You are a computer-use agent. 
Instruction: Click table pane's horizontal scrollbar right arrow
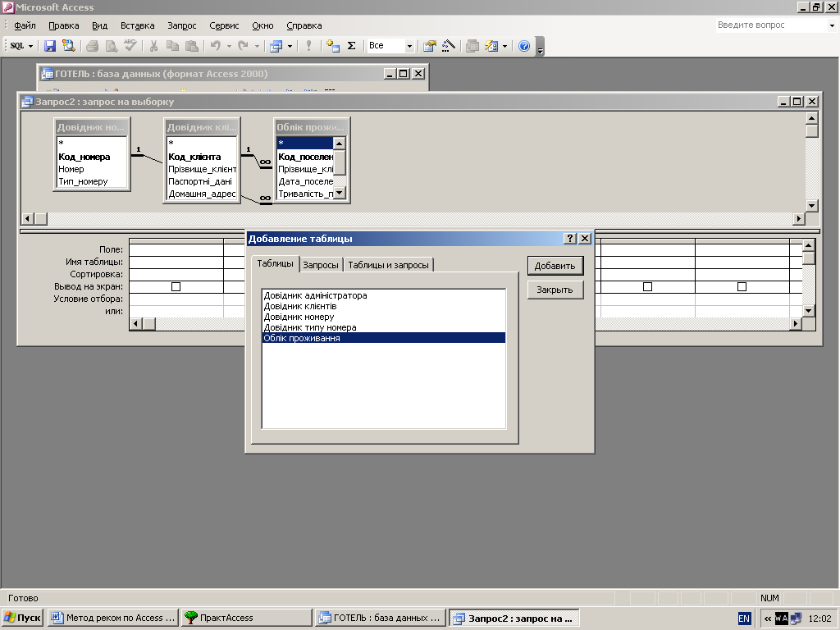coord(799,218)
